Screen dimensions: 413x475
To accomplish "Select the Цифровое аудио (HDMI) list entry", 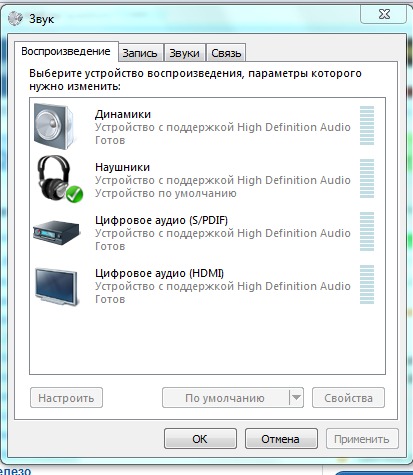I will [207, 286].
